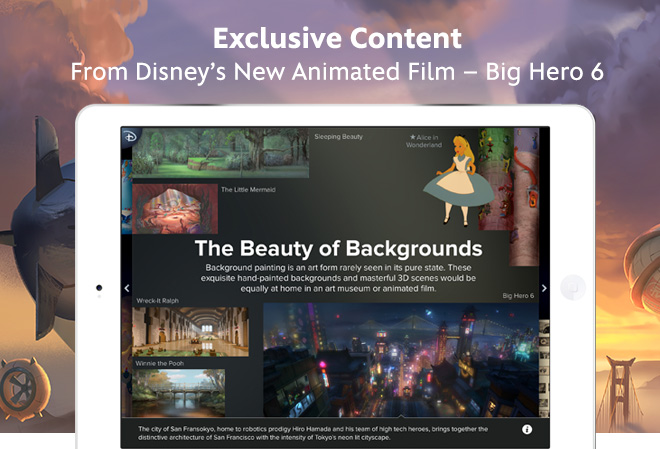Click the Big Hero 6 subtitle line

coord(337,72)
